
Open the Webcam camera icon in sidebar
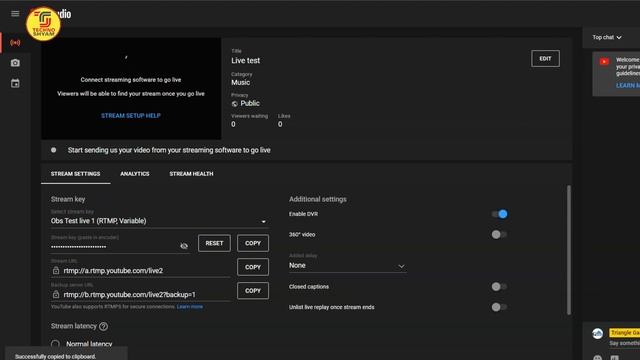tap(15, 63)
